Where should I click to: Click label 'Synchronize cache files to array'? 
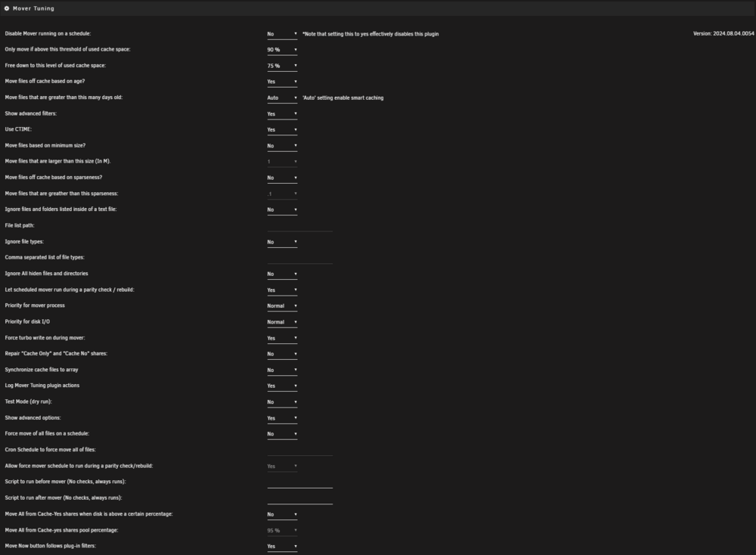[42, 369]
